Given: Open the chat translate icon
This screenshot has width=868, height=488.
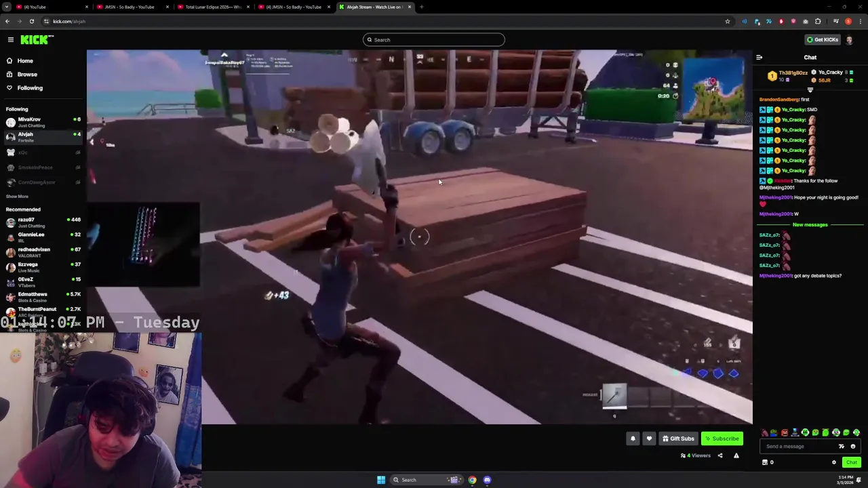Looking at the screenshot, I should point(842,447).
